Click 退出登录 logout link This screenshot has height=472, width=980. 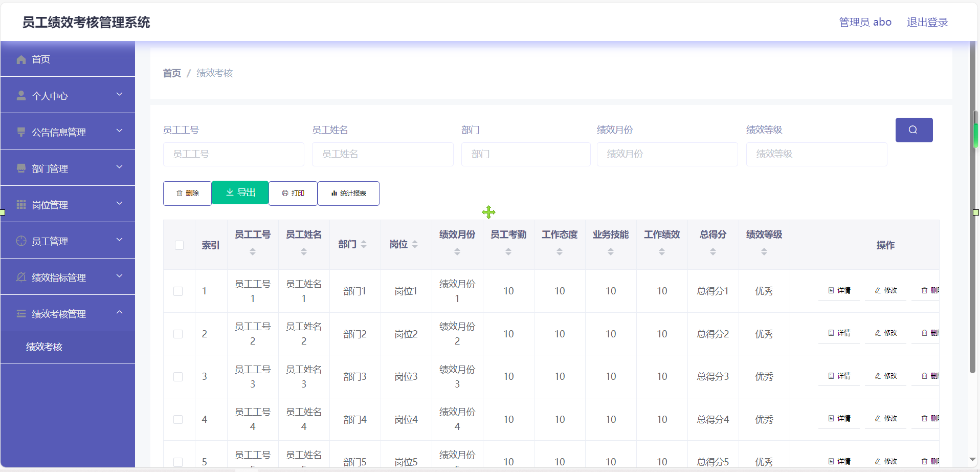927,22
